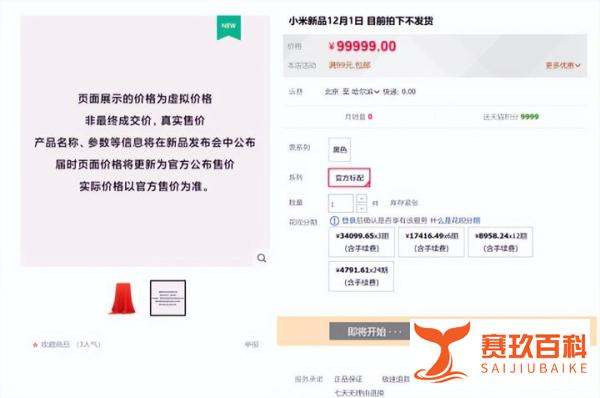600x398 pixels.
Task: Click the 七天无理由退换 service label
Action: [x=359, y=393]
